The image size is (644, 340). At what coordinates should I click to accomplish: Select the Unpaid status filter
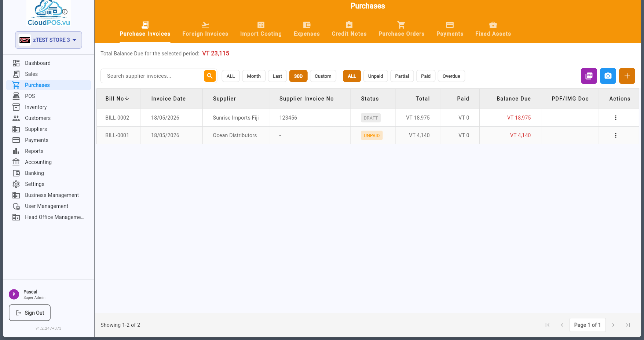pyautogui.click(x=376, y=76)
